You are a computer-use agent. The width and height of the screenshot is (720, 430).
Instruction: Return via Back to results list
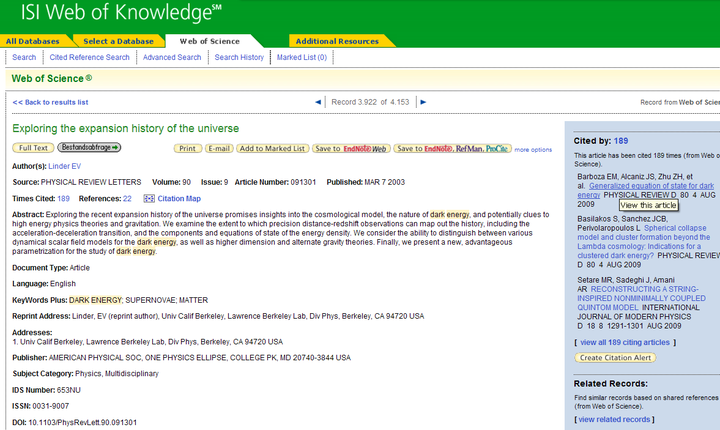pyautogui.click(x=51, y=102)
